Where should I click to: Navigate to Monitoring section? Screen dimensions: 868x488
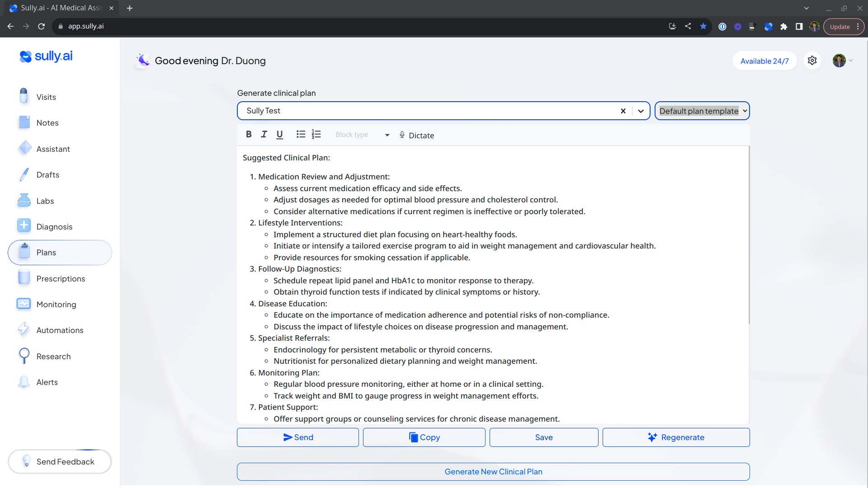[x=56, y=304]
